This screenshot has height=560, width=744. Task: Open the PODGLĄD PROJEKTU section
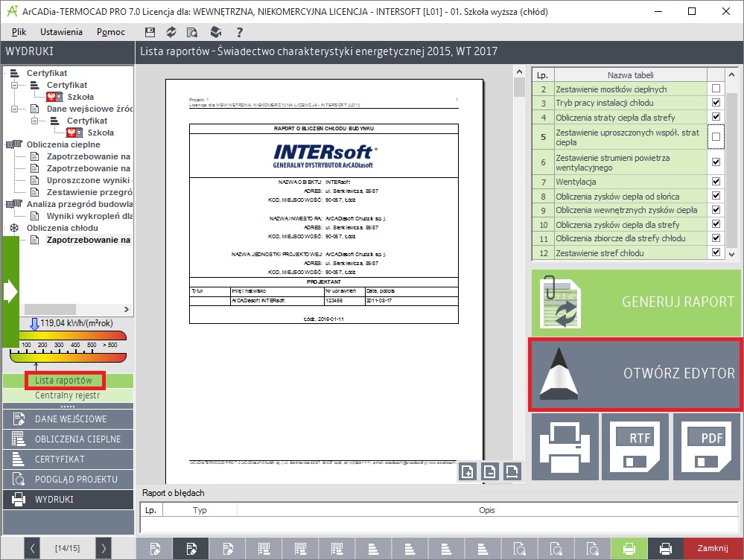tap(68, 480)
